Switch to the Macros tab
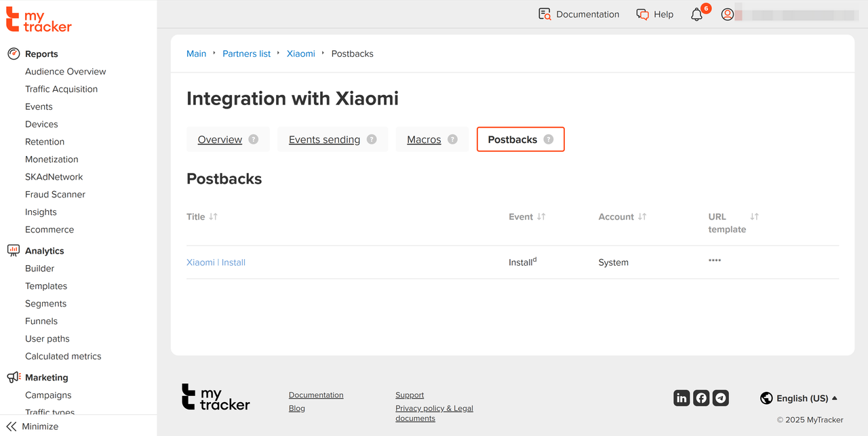This screenshot has height=436, width=868. click(x=424, y=140)
